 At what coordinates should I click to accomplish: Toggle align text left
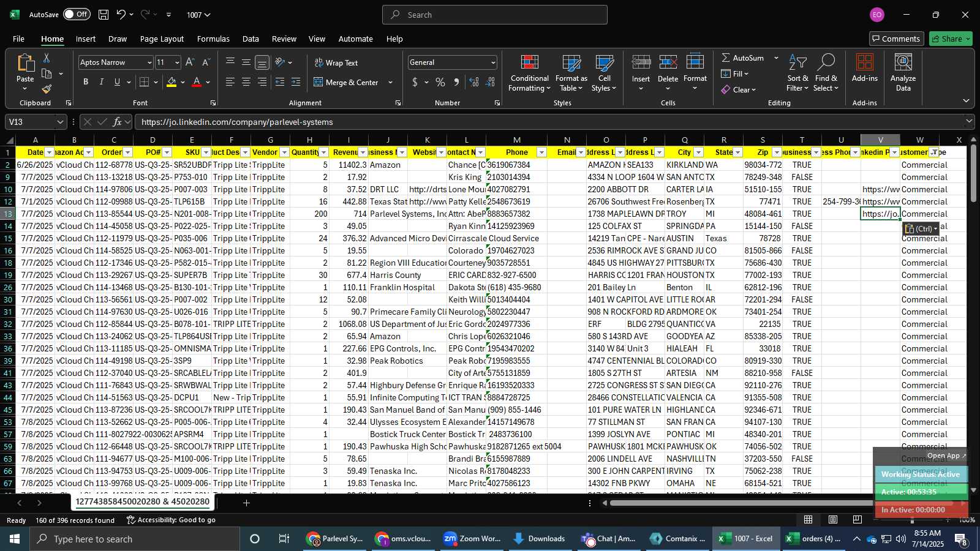coord(230,82)
